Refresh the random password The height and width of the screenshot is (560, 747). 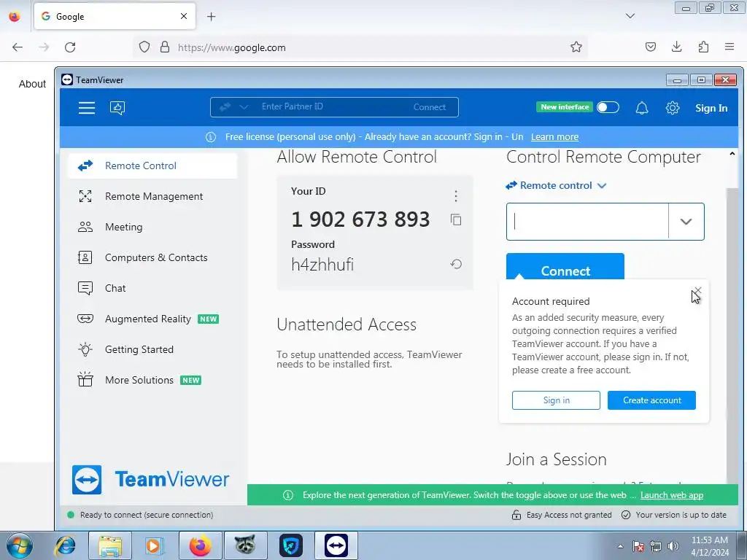[456, 264]
